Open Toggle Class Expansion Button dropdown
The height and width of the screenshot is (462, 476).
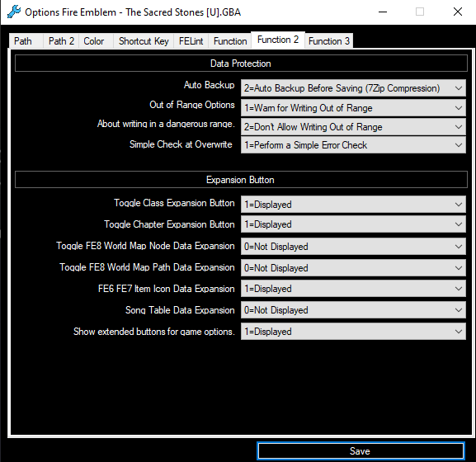point(353,205)
